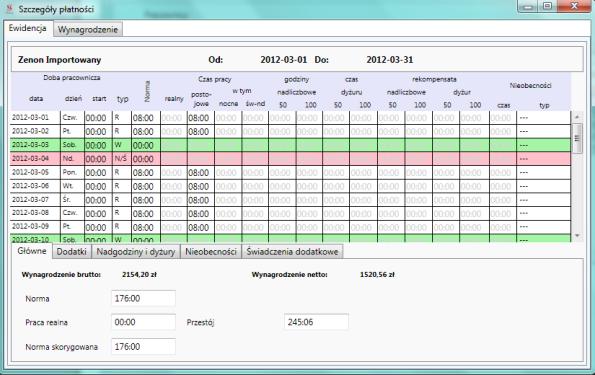Click the Norma skorygowana field
Screen dimensions: 595x375
(x=143, y=347)
